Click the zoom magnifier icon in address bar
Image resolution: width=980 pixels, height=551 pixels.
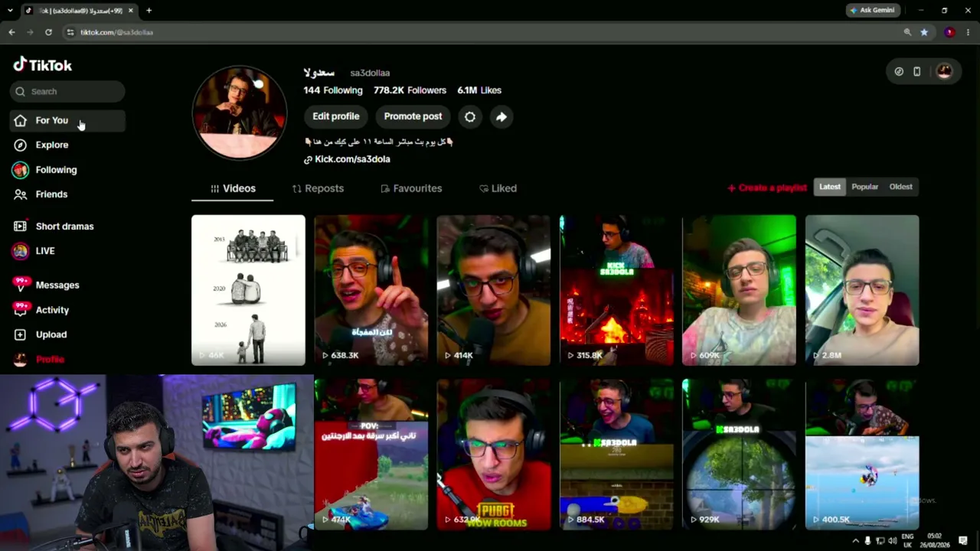click(x=907, y=32)
